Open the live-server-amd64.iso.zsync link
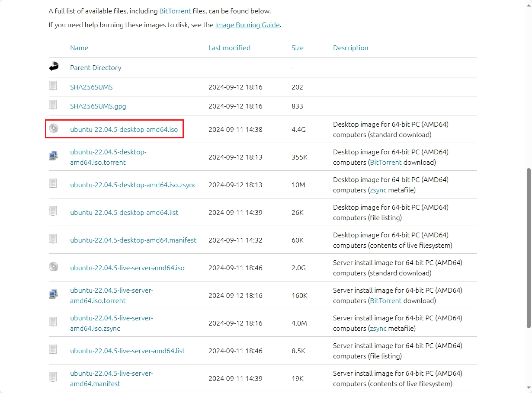This screenshot has height=393, width=532. [x=112, y=323]
